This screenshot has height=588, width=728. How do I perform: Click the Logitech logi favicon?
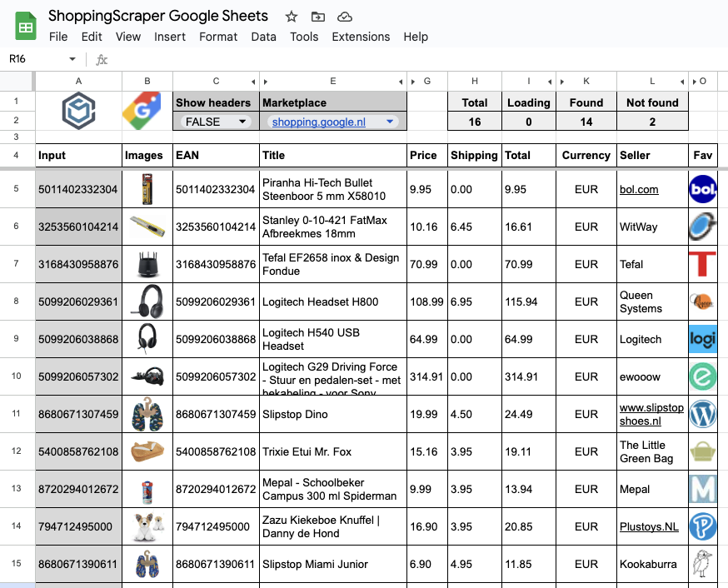tap(703, 339)
